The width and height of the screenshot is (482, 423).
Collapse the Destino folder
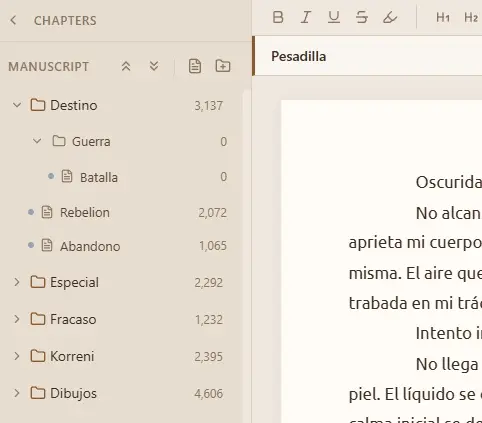tap(17, 105)
